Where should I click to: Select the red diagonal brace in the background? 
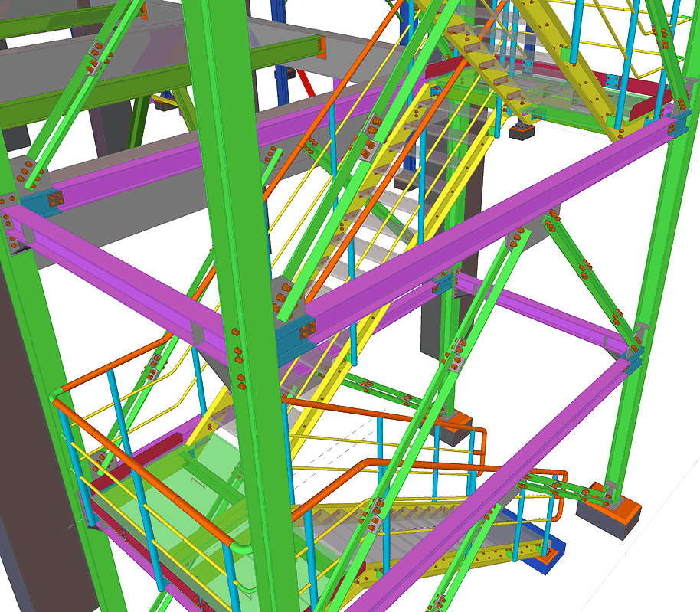[306, 83]
